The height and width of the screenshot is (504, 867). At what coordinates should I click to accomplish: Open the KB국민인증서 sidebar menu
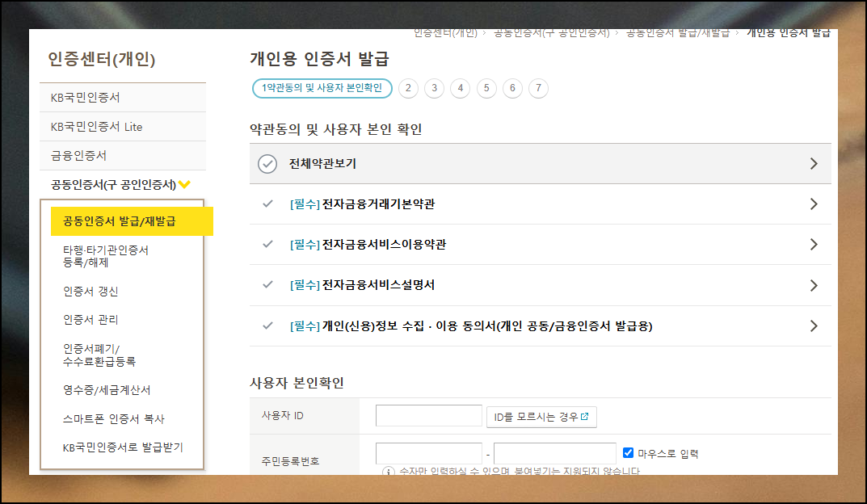(x=123, y=98)
